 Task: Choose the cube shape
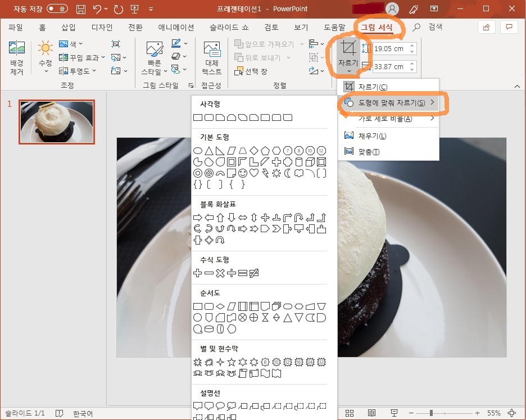pos(310,162)
